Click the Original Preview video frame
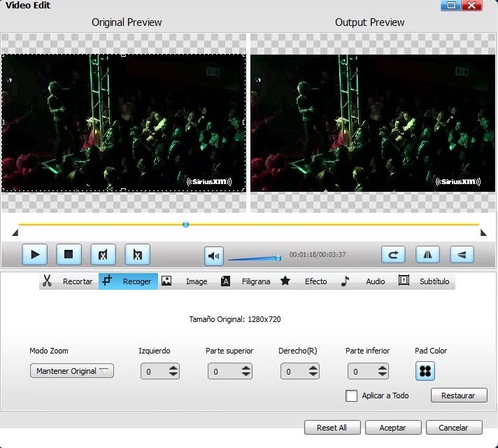 tap(124, 122)
